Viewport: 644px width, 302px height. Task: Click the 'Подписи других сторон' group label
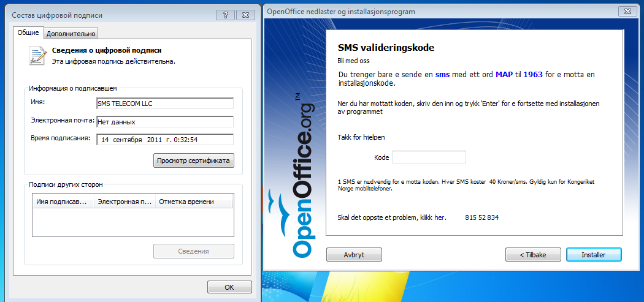coord(66,184)
